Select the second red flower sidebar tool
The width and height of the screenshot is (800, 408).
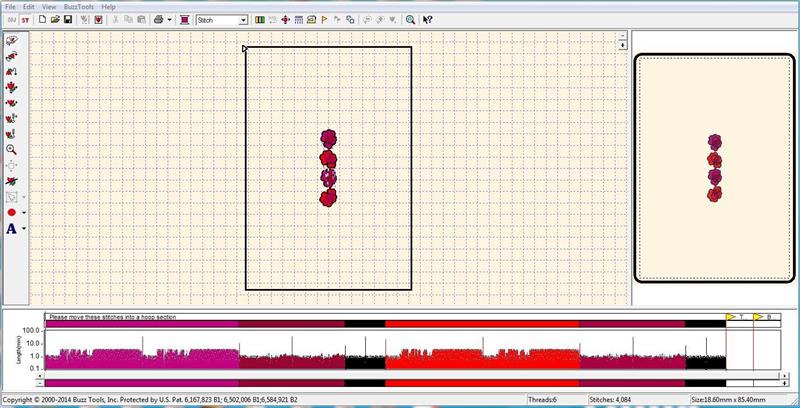coord(11,57)
